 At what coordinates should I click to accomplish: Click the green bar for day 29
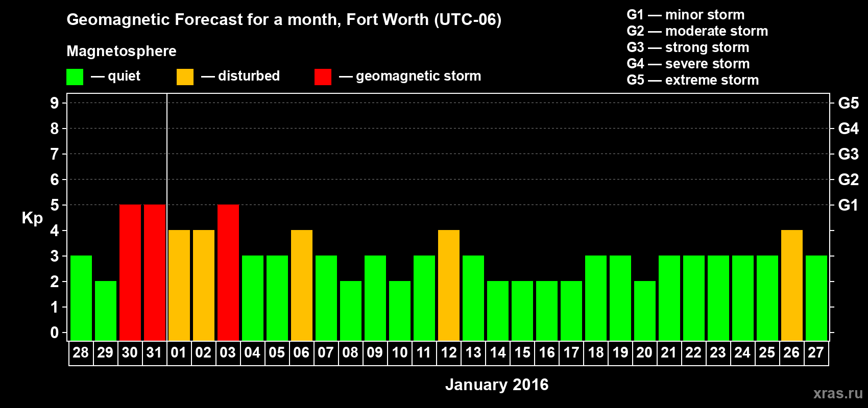pos(106,311)
